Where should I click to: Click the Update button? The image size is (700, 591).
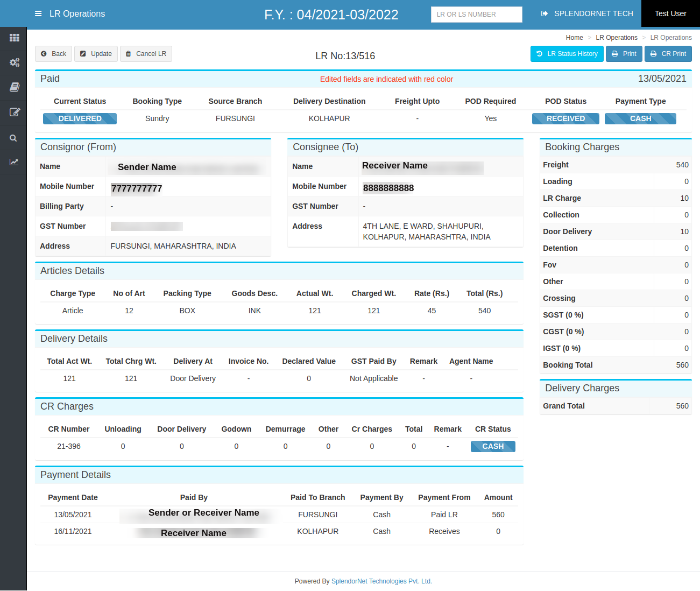pos(96,54)
